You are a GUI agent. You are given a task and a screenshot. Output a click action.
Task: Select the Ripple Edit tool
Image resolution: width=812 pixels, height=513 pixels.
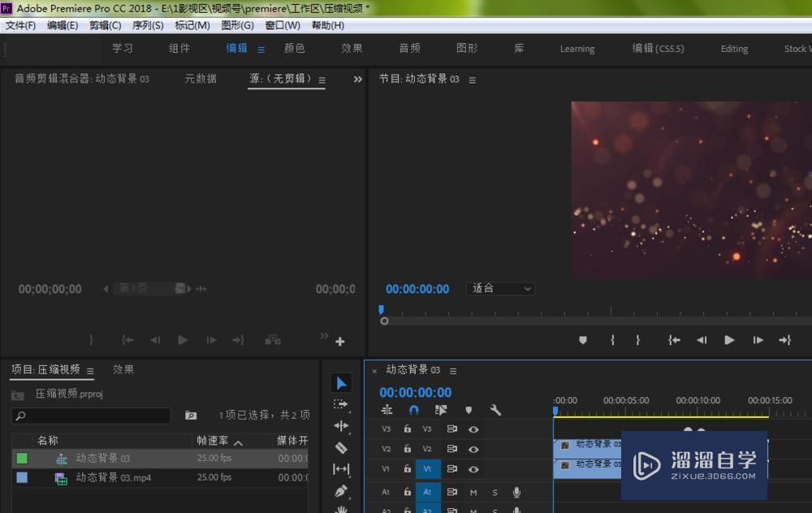pos(341,426)
